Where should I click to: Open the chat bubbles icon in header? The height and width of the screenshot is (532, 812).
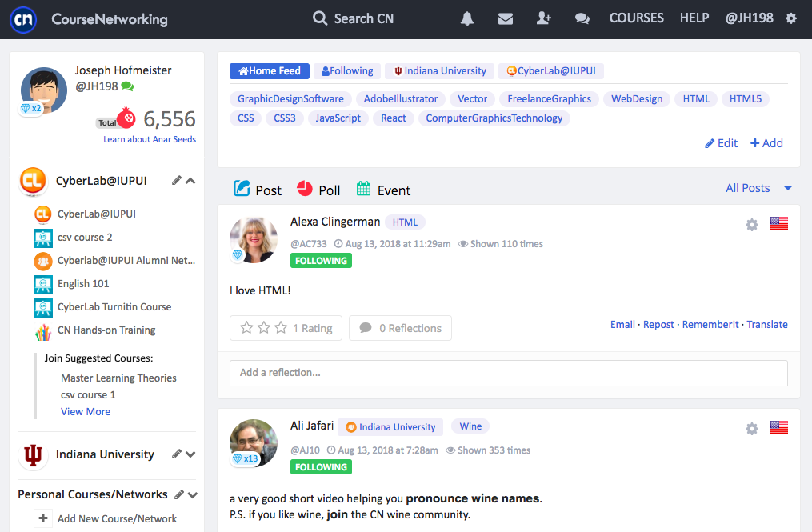point(582,19)
